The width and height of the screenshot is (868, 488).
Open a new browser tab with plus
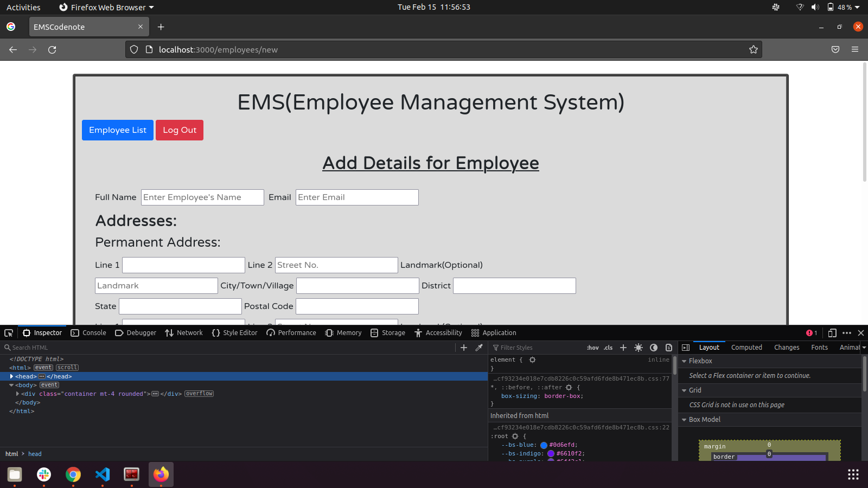click(161, 27)
